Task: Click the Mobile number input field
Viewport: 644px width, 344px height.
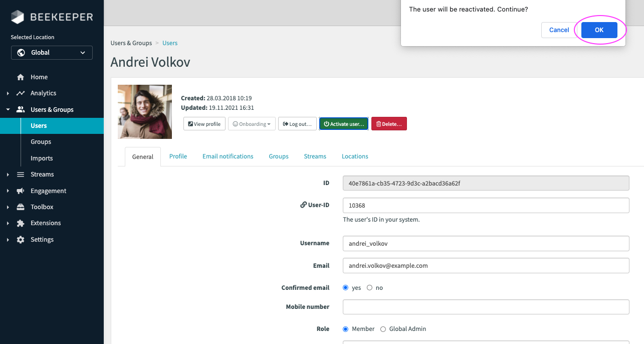Action: click(x=486, y=307)
